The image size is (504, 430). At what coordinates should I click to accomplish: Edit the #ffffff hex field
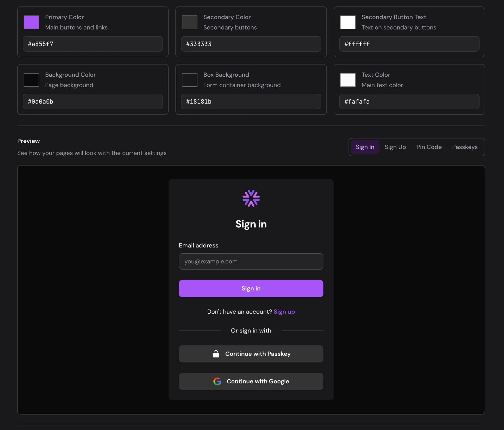(x=409, y=44)
